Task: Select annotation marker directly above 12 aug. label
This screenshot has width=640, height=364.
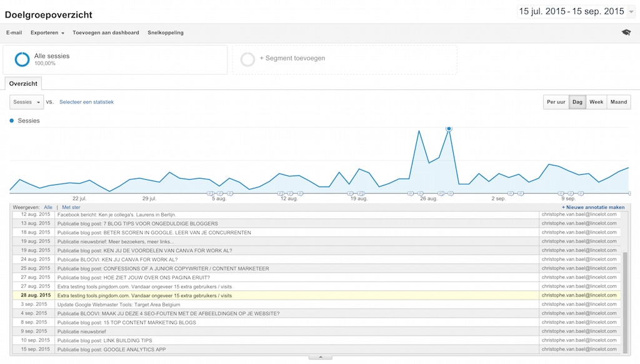Action: click(x=290, y=193)
